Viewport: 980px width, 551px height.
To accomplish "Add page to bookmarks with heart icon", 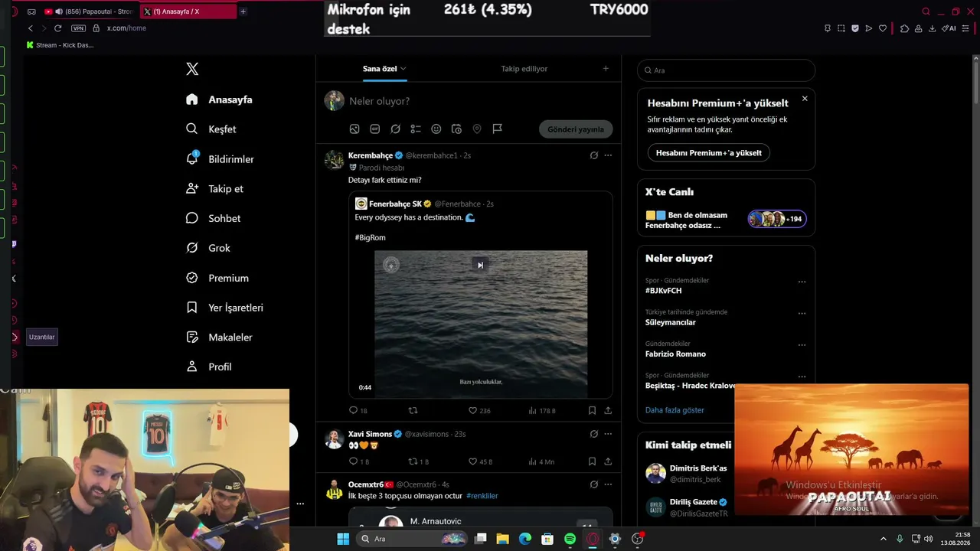I will (883, 28).
